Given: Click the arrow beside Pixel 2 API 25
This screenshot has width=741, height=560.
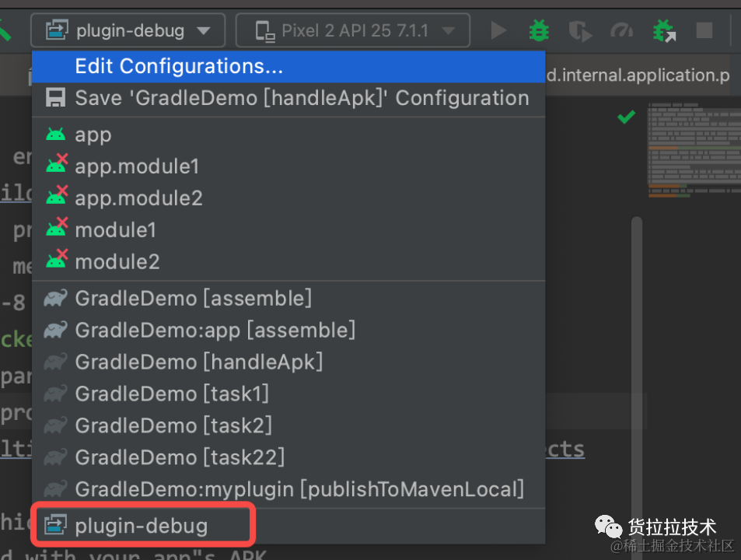Looking at the screenshot, I should [x=448, y=31].
